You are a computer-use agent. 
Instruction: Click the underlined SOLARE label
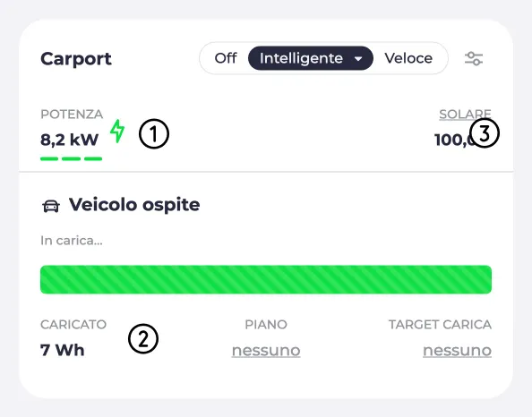click(465, 115)
